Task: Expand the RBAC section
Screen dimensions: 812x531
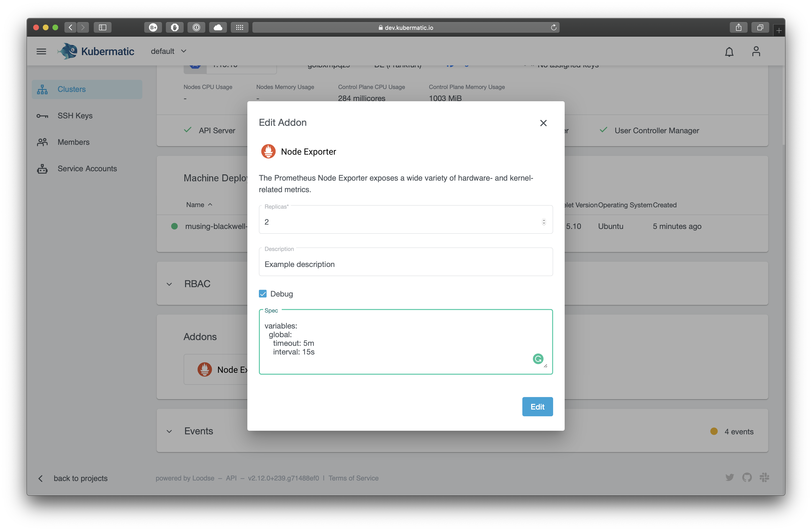Action: click(169, 284)
